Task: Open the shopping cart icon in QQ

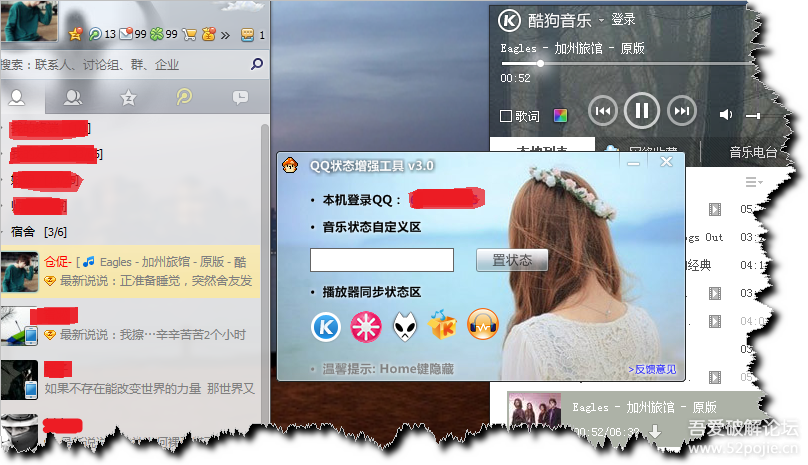Action: tap(189, 35)
